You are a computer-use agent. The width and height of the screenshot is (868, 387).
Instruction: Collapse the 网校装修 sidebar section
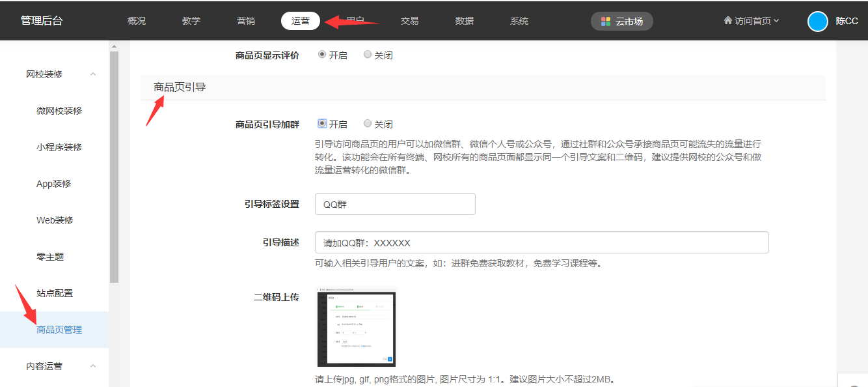coord(93,74)
